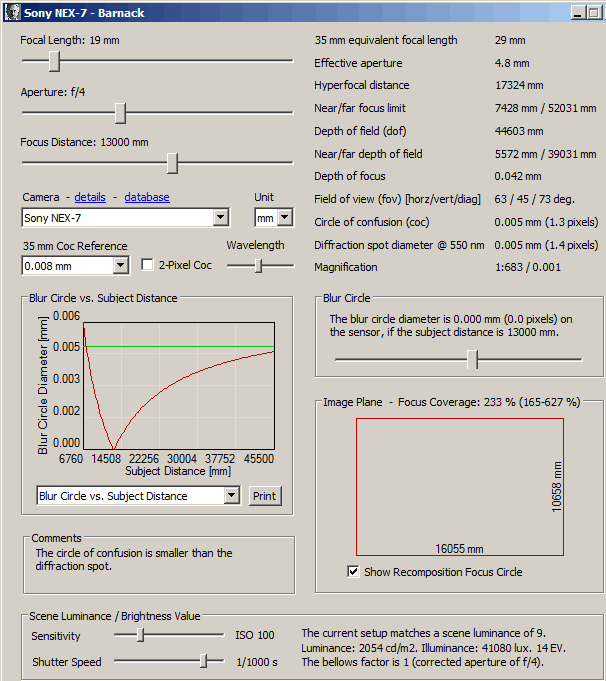The width and height of the screenshot is (606, 681).
Task: Click the Sensitivity ISO slider handle
Action: coord(140,635)
